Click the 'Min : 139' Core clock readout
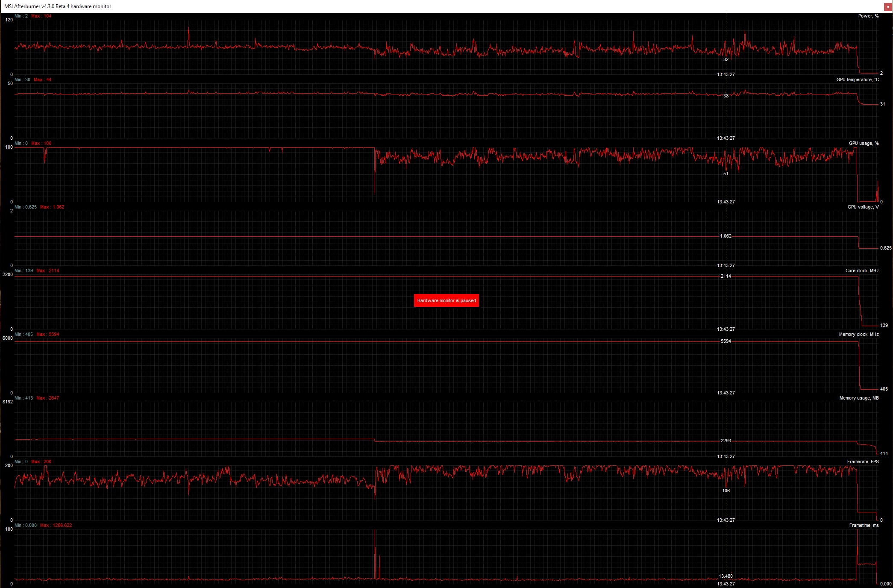This screenshot has height=588, width=893. 23,271
